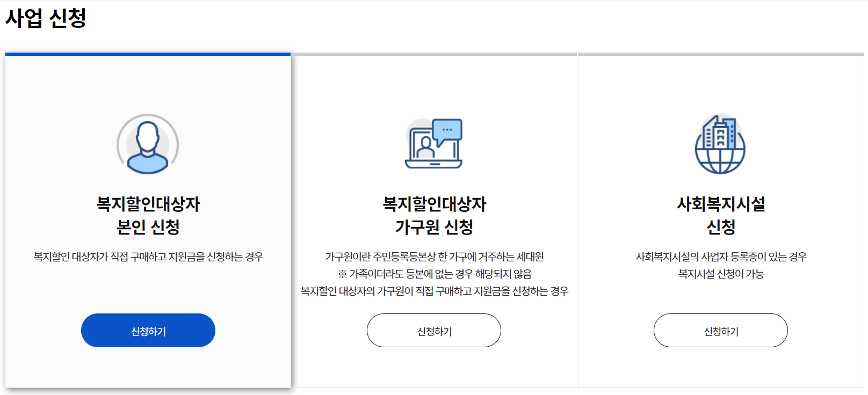Viewport: 868px width, 395px height.
Task: Click text 사회복지시설의 사업자 등록증이 있는 경우
Action: [721, 257]
